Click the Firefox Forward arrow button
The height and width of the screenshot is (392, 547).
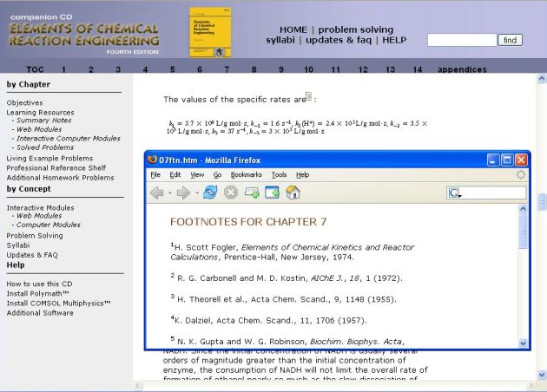pos(182,193)
